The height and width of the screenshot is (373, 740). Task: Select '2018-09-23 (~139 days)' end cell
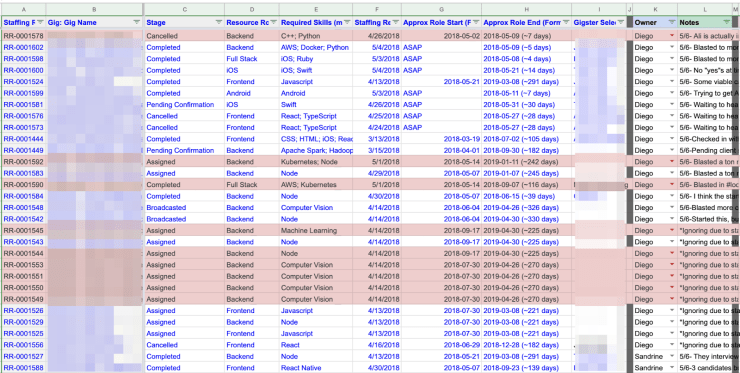tap(527, 368)
